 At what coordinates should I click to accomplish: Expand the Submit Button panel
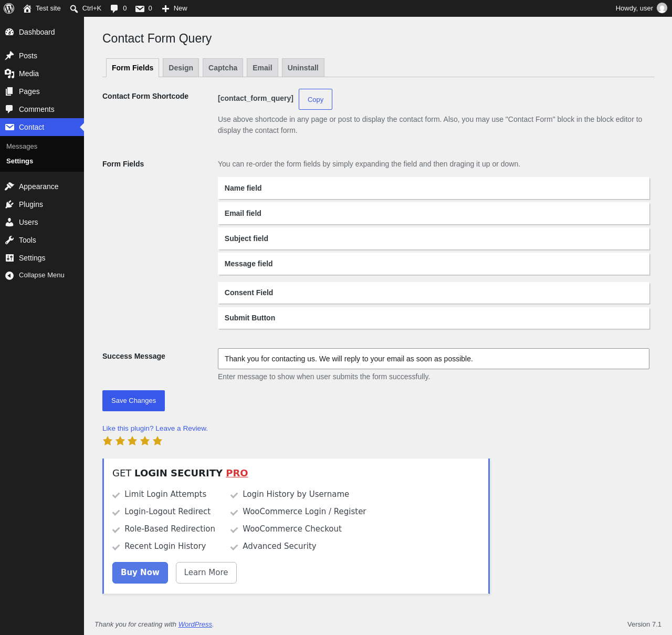pos(434,318)
